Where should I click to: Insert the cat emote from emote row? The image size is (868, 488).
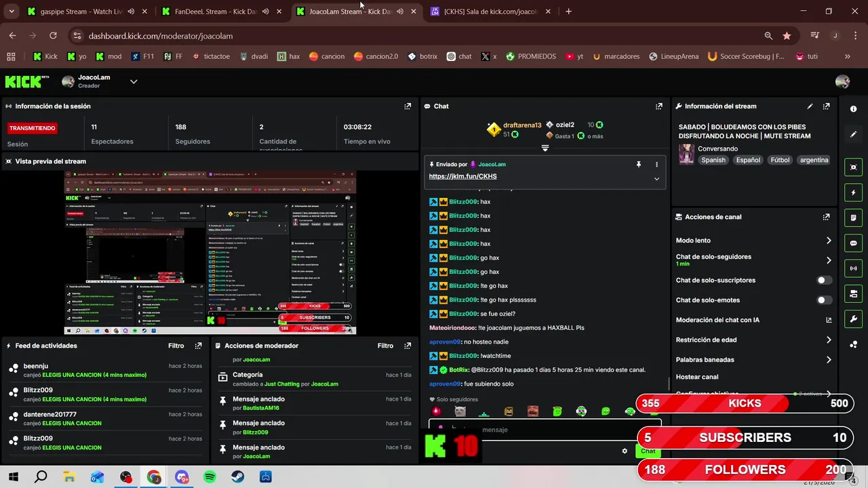(x=460, y=411)
